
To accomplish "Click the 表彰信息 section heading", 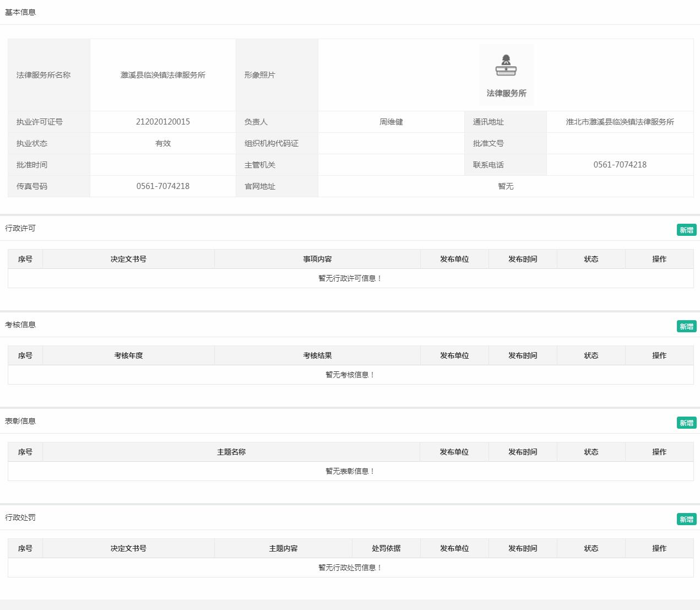I will [20, 421].
